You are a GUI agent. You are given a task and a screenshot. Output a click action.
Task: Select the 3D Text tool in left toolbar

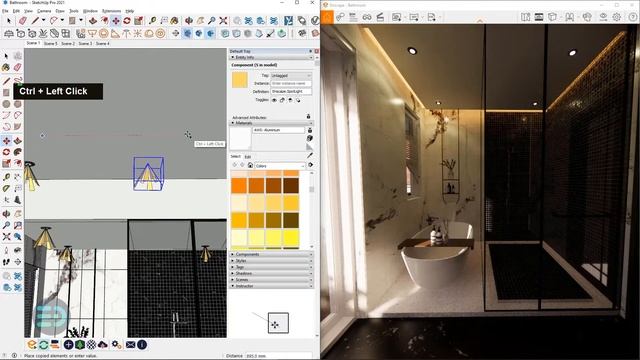coord(18,200)
